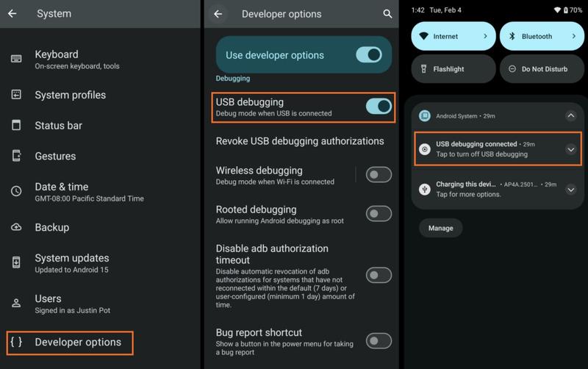Tap the Backup cloud icon
The image size is (588, 369).
pos(16,228)
